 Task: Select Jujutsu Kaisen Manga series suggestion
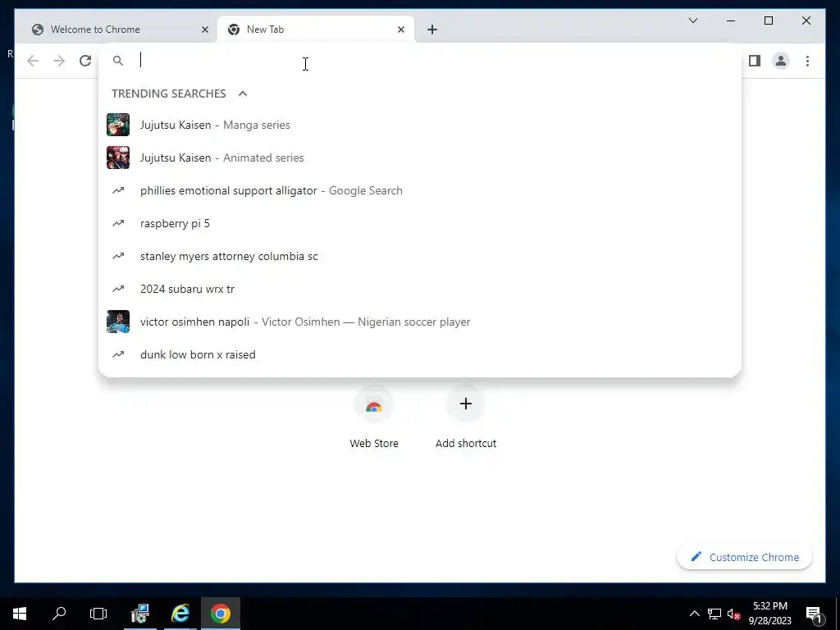(420, 125)
